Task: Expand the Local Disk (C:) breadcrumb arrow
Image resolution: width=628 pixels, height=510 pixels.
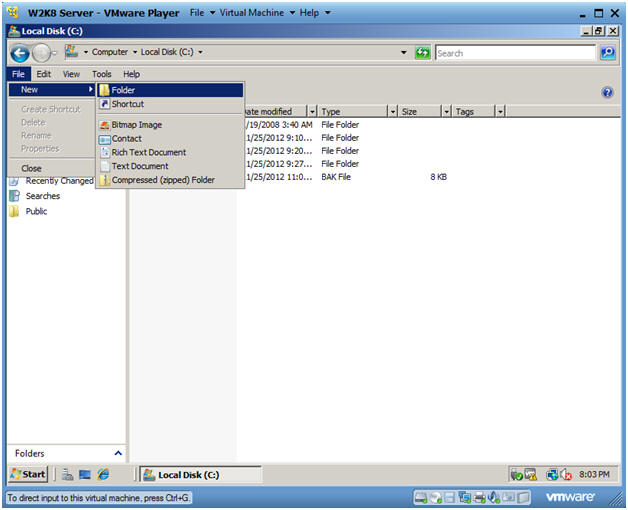Action: [x=200, y=52]
